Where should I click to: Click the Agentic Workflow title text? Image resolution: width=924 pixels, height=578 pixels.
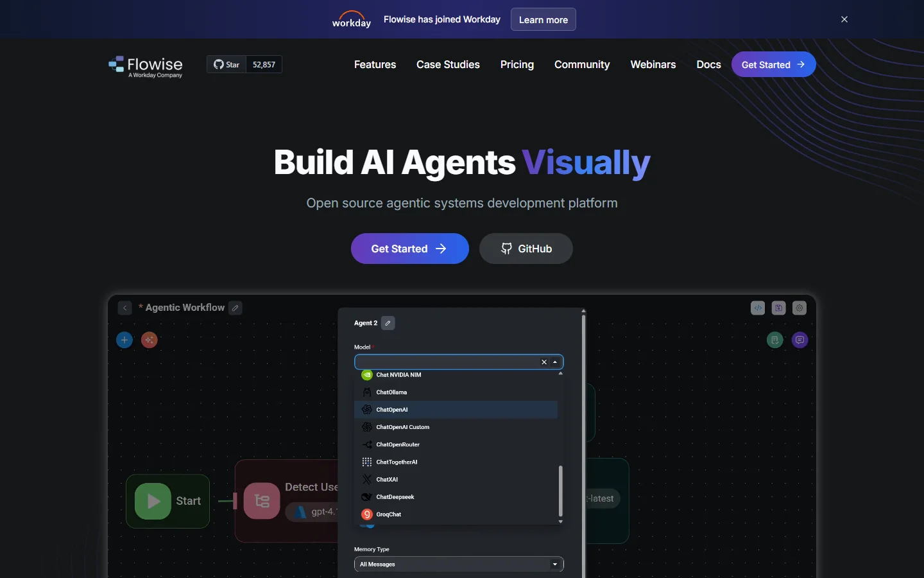[x=185, y=308]
